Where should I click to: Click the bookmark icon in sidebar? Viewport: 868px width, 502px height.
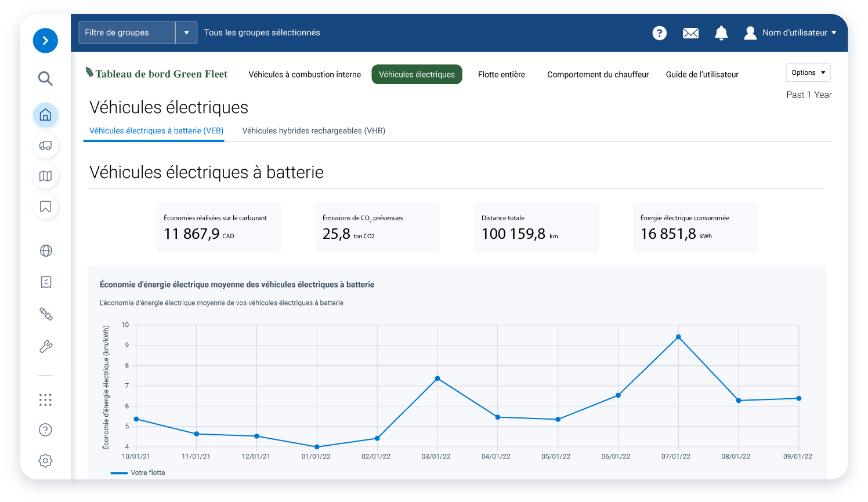45,206
